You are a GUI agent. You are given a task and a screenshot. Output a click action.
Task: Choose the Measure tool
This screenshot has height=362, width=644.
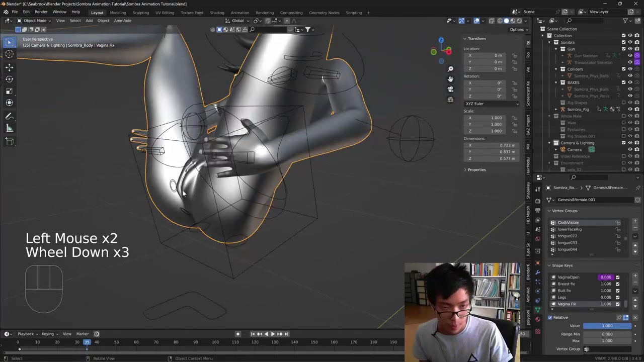pos(9,129)
